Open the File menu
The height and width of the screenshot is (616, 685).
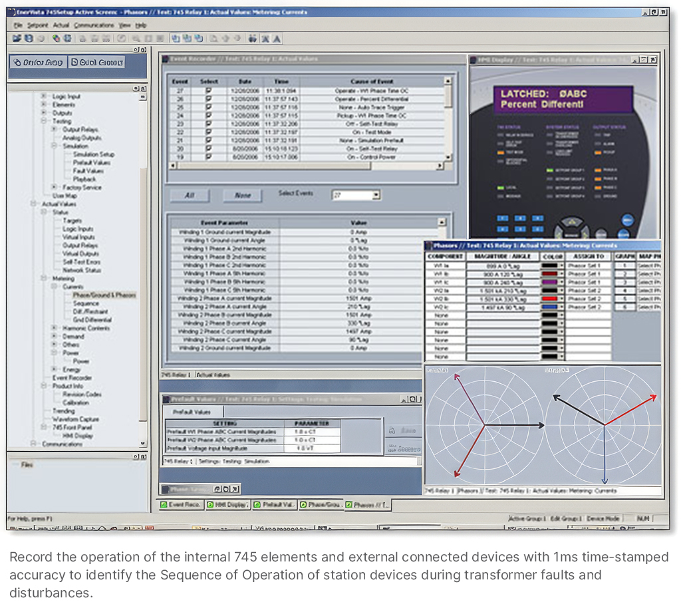click(18, 25)
